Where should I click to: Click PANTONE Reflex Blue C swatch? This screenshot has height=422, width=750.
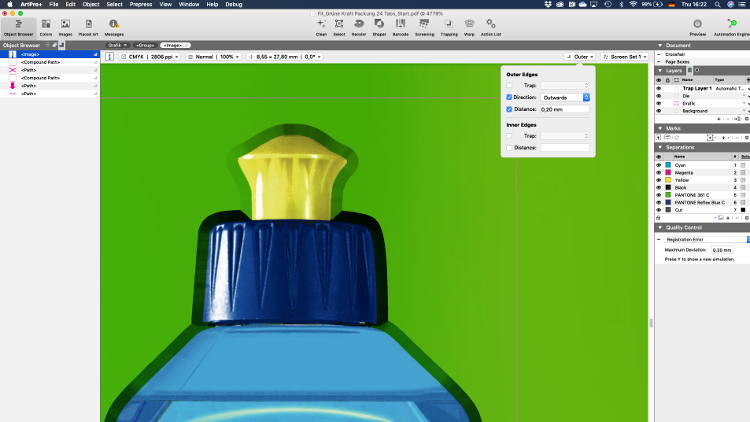[x=668, y=202]
